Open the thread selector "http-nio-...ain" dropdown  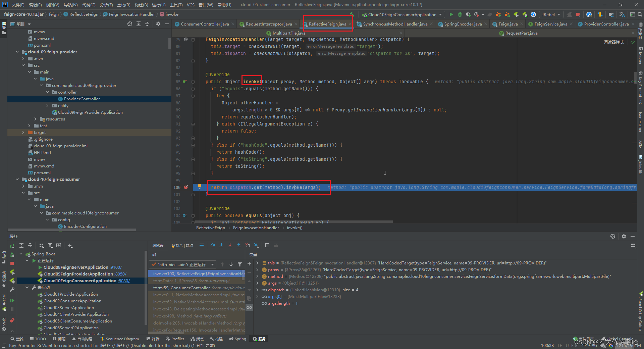pyautogui.click(x=183, y=264)
